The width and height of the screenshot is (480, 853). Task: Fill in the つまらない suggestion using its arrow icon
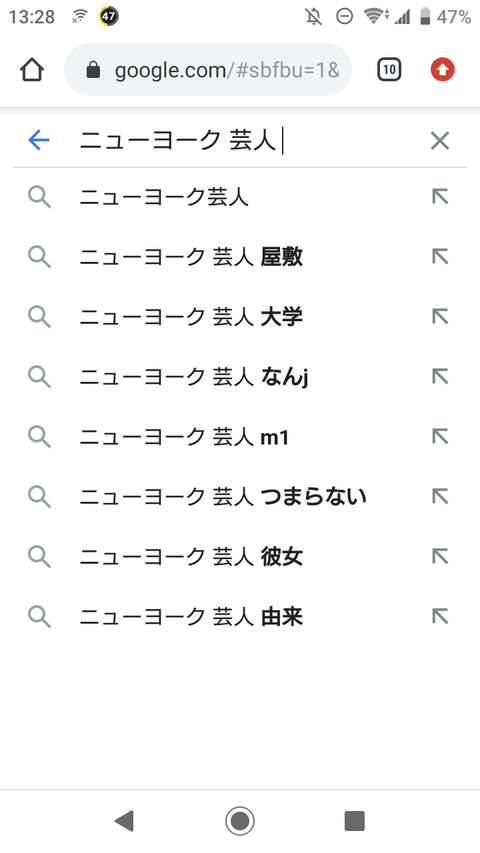click(x=440, y=496)
